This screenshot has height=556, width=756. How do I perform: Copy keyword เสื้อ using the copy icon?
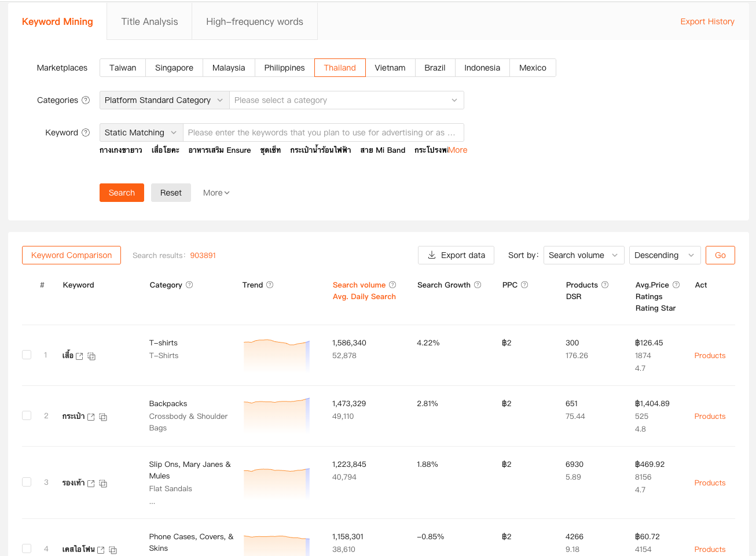91,356
